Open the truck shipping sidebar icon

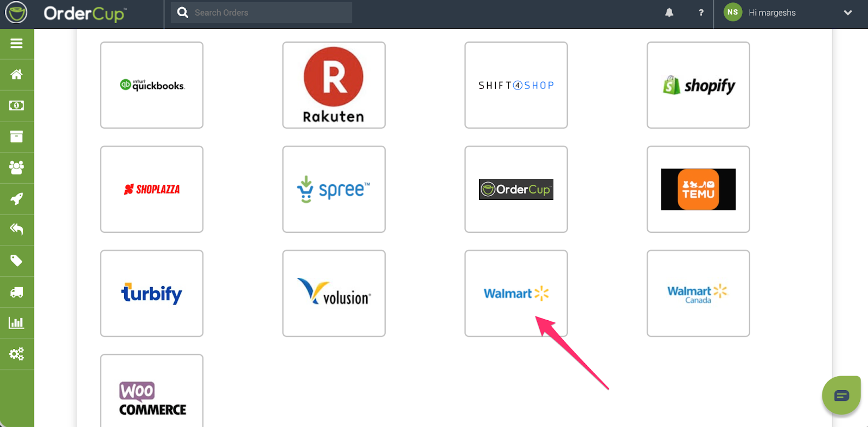tap(16, 292)
